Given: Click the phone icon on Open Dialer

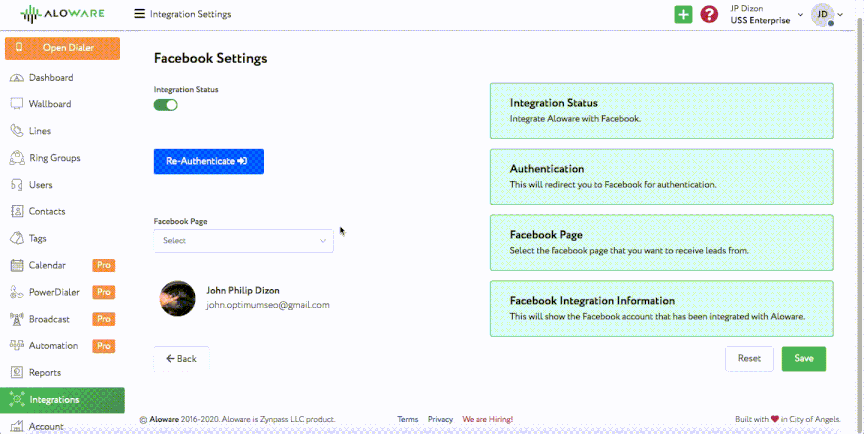Looking at the screenshot, I should 19,47.
